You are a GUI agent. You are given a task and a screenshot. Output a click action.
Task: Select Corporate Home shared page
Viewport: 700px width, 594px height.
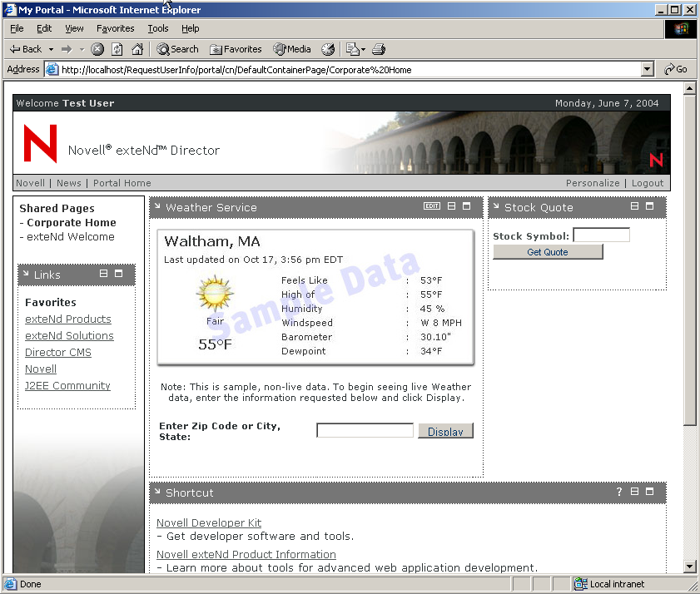coord(72,222)
